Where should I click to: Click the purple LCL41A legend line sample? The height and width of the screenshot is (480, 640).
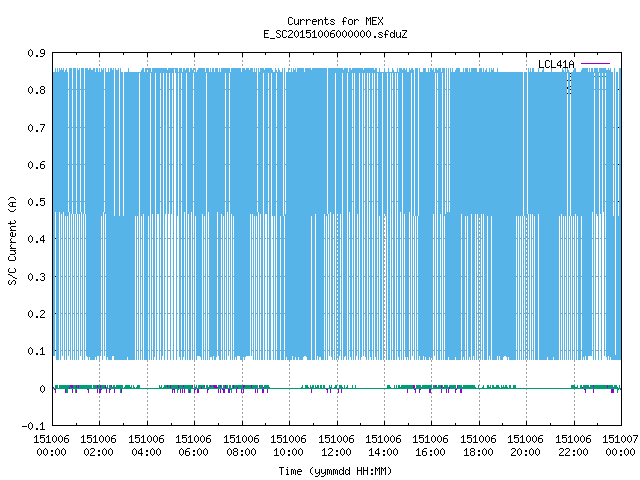click(595, 64)
